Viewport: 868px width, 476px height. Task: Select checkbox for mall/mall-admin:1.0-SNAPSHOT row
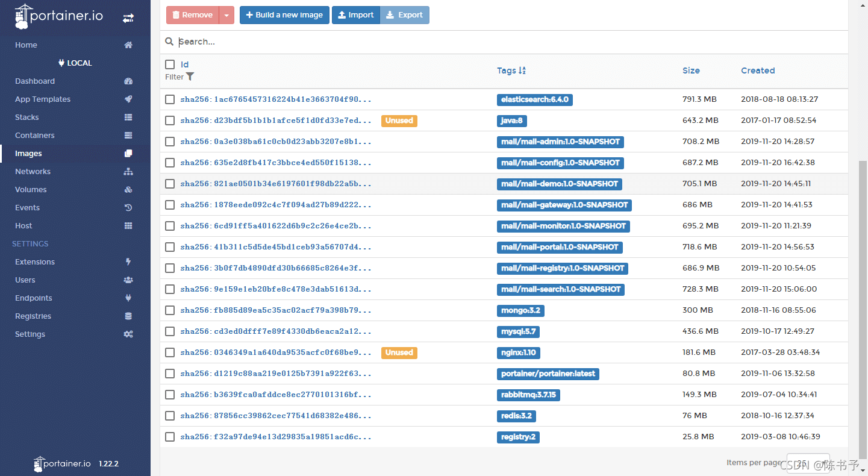tap(170, 142)
